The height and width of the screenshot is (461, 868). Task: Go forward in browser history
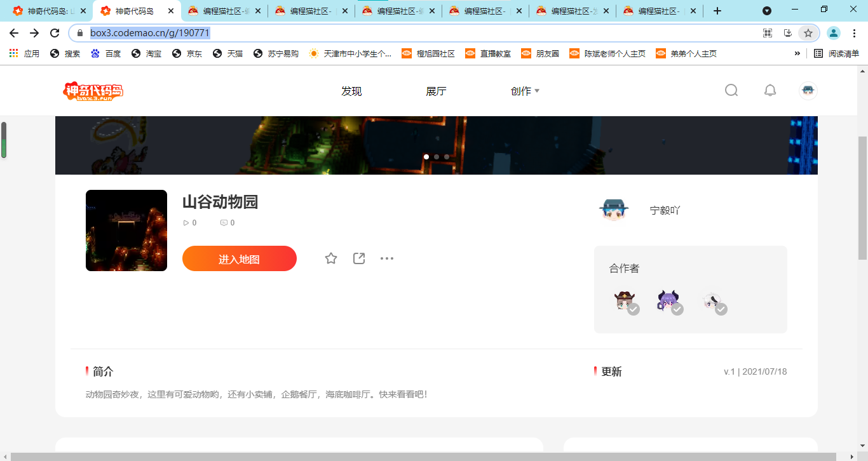34,33
